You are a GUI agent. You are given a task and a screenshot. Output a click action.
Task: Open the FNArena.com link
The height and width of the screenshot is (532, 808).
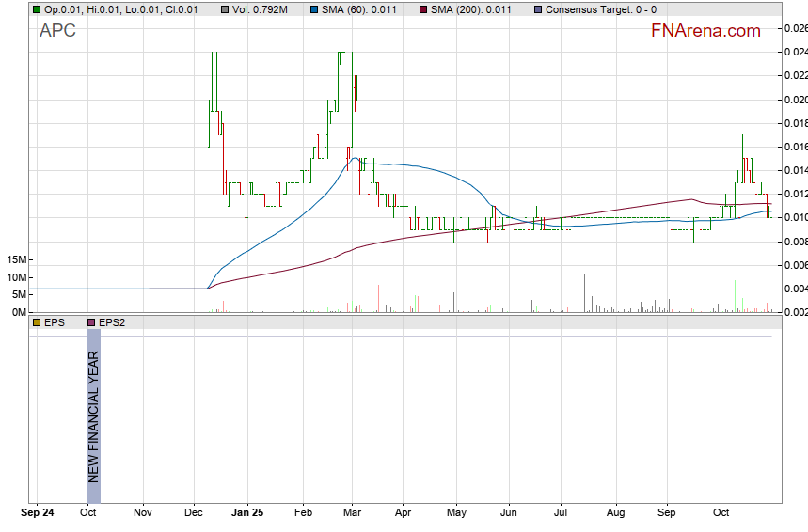(705, 31)
